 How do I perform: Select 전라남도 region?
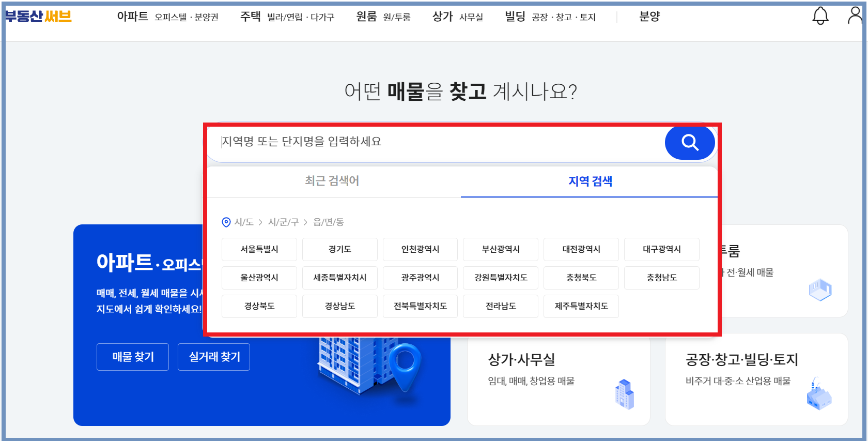pos(501,306)
